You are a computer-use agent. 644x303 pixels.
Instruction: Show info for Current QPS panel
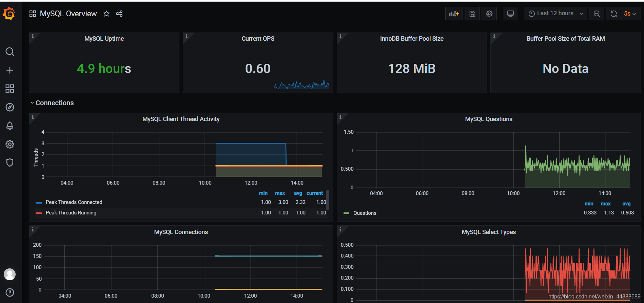click(x=187, y=36)
